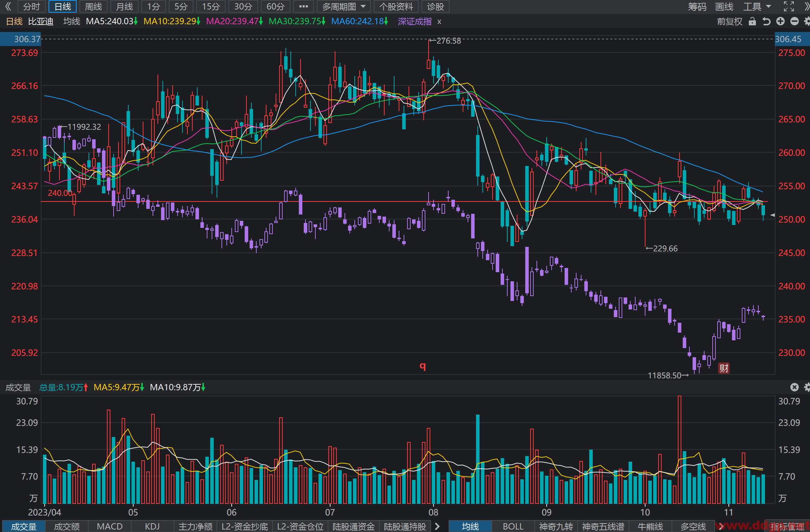Zoom in chart with plus icon
Image resolution: width=810 pixels, height=532 pixels.
[x=780, y=21]
